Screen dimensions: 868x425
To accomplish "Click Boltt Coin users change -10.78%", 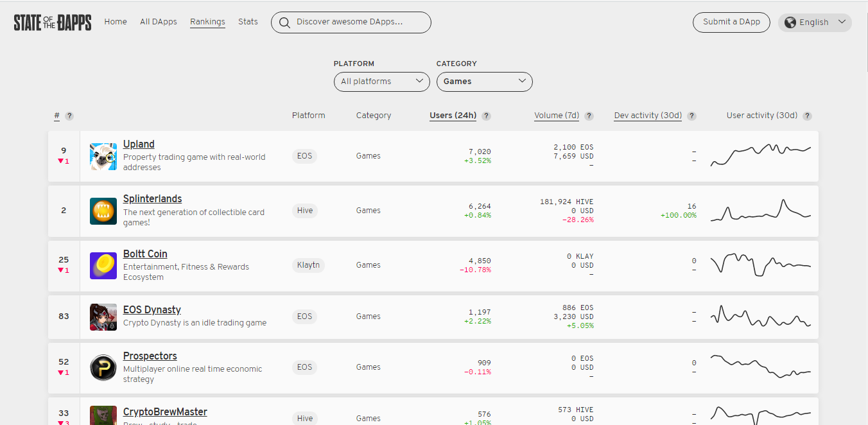I will click(x=475, y=270).
